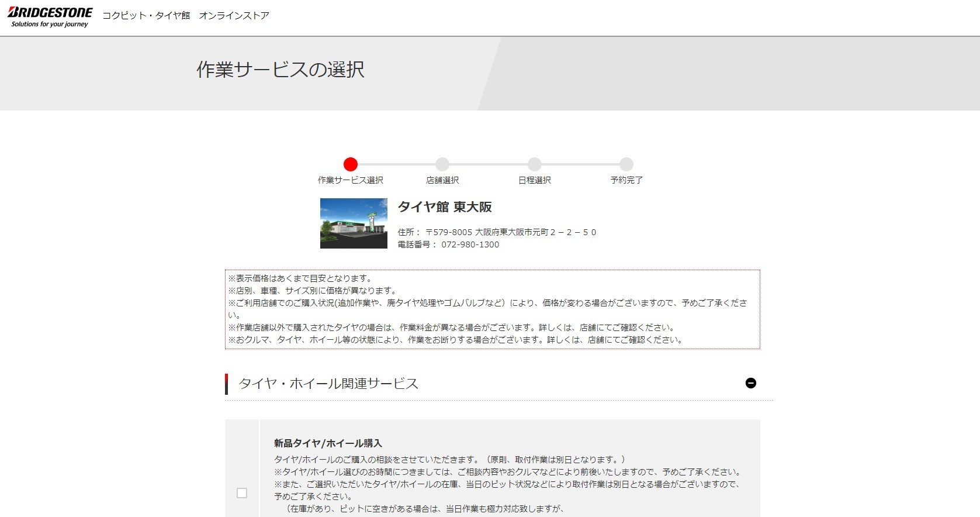980x517 pixels.
Task: Click the Bridgestone logo
Action: click(x=50, y=17)
